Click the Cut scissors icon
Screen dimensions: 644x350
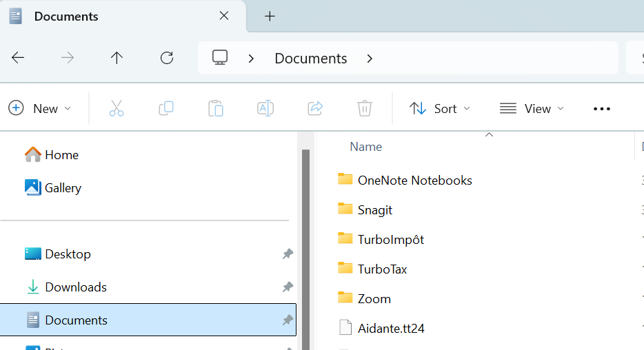coord(116,108)
